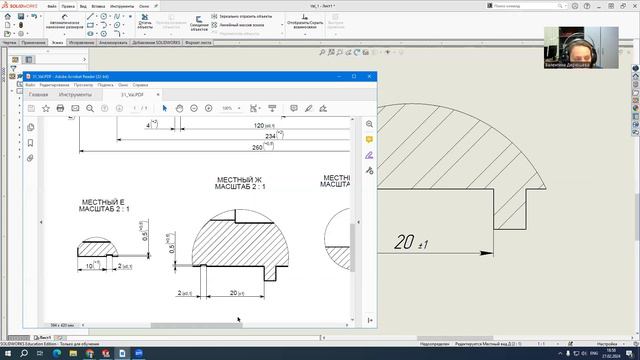This screenshot has width=640, height=360.
Task: Click the SolidWorks Undo icon
Action: (x=34, y=16)
